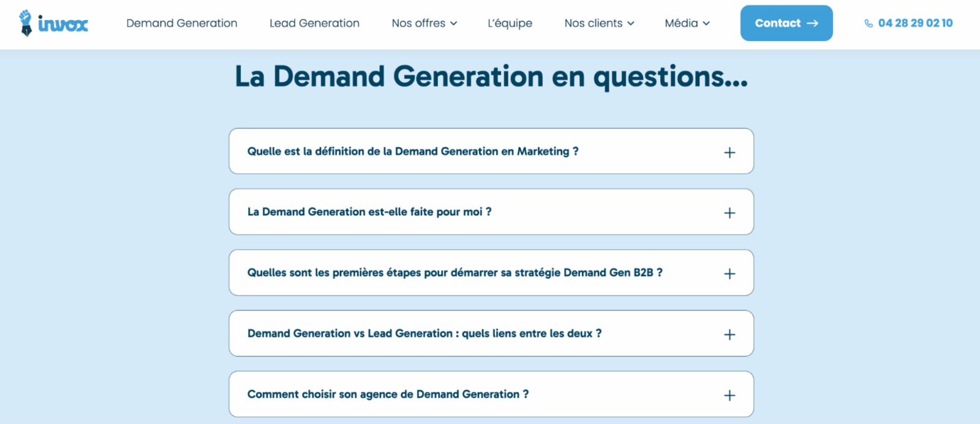Screen dimensions: 980x424
Task: Click question 'Quelle est la définition de la Demand Generation en Marketing ?'
Action: [413, 151]
